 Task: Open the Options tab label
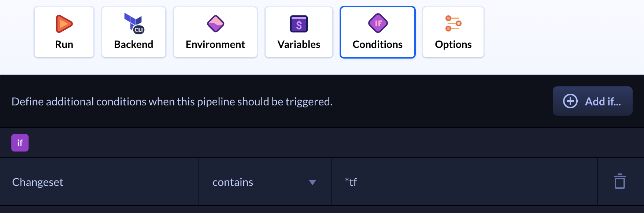point(453,44)
